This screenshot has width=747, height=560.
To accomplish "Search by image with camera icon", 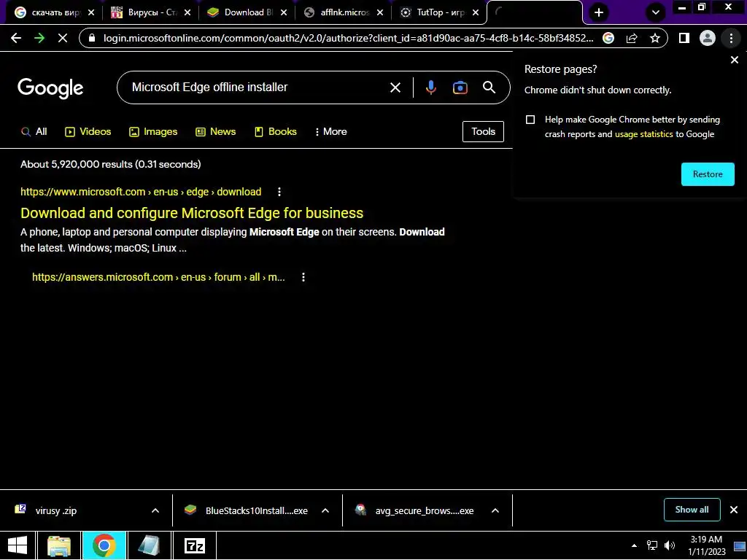I will pos(460,87).
